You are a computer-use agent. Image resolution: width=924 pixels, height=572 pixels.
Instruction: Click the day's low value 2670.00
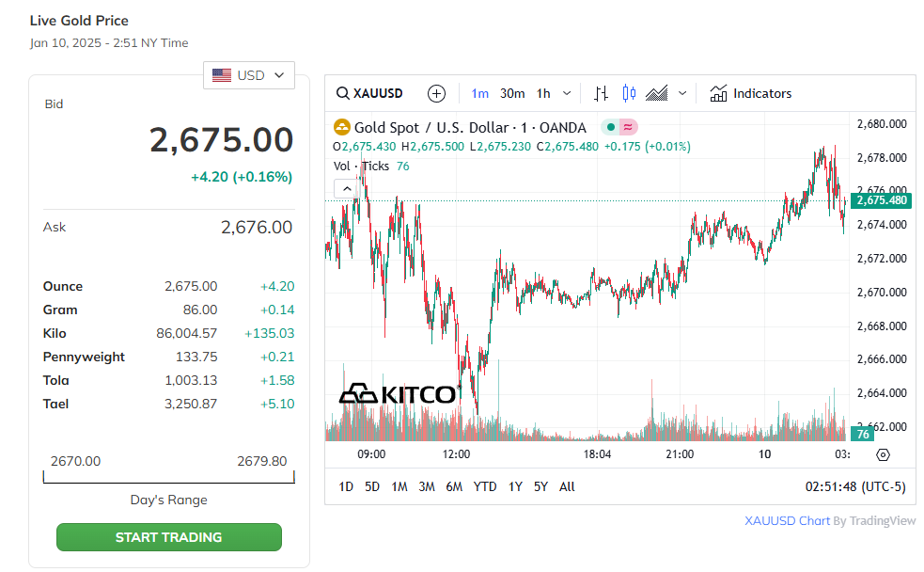coord(75,461)
